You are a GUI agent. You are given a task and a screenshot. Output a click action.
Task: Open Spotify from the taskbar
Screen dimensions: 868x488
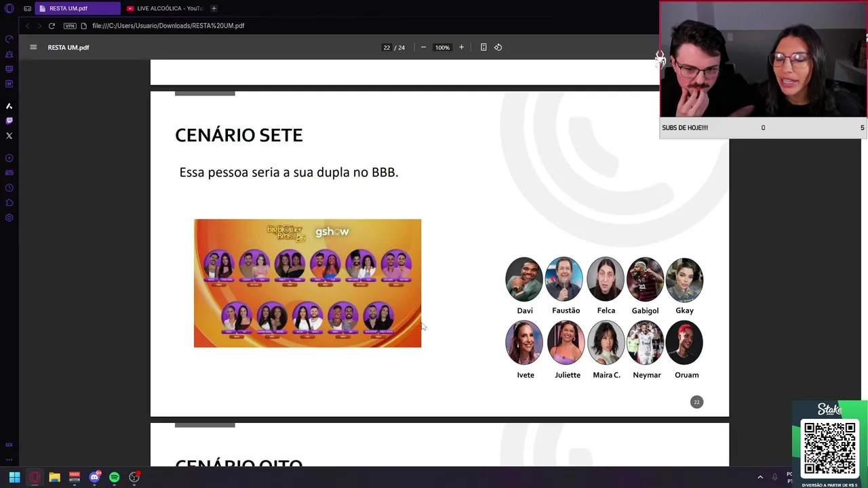pos(114,477)
